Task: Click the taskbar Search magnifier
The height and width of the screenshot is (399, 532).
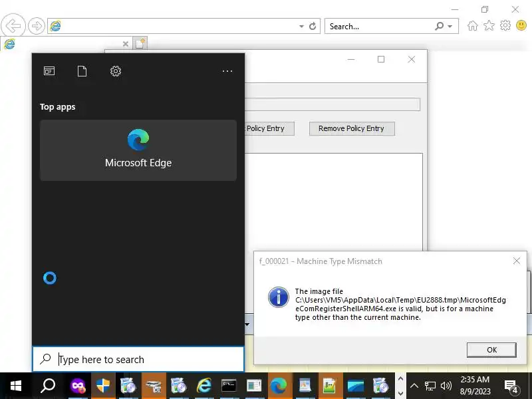Action: pos(48,386)
